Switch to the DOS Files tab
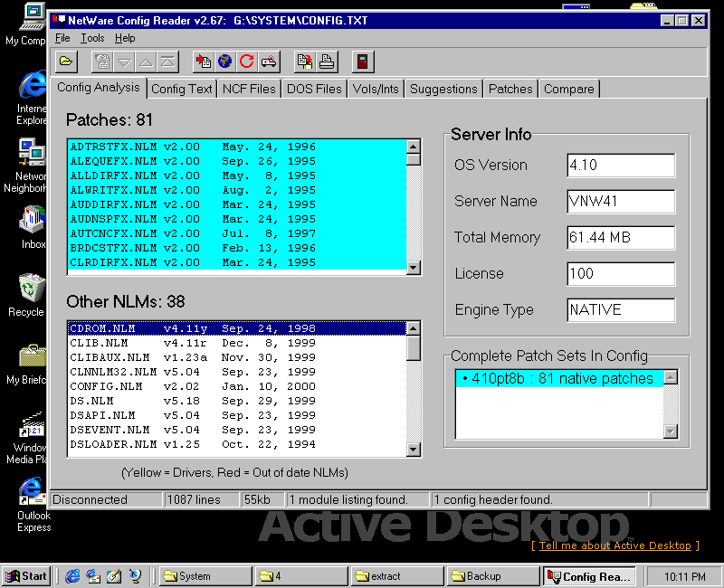 314,89
